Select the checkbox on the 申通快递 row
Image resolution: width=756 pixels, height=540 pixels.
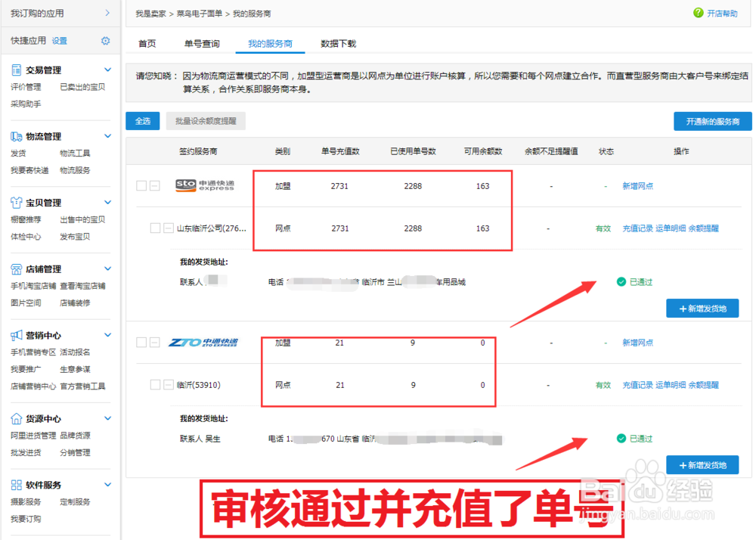point(142,185)
